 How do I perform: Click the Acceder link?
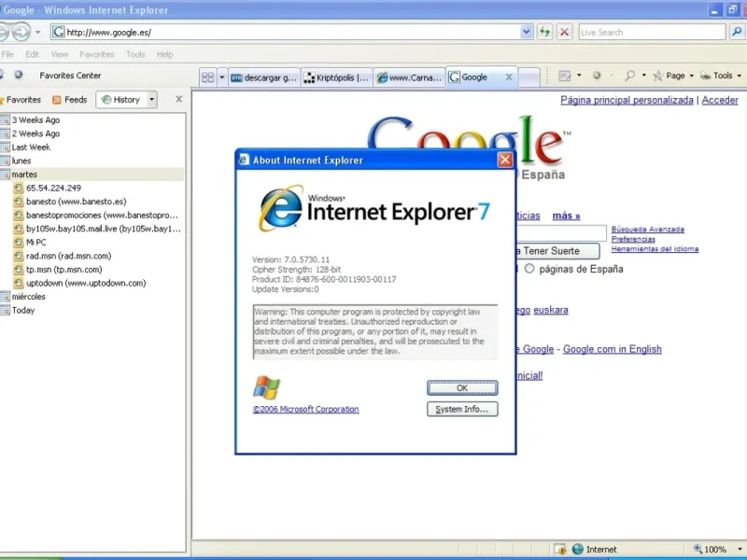720,100
